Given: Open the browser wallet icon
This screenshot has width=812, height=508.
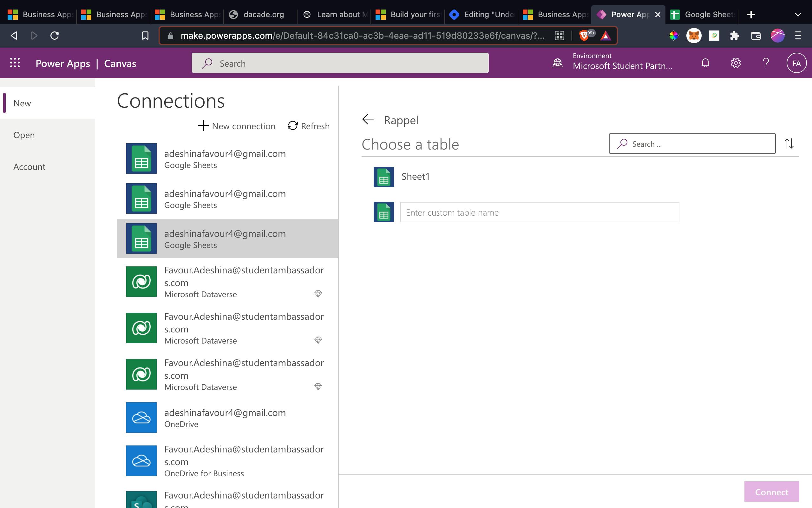Looking at the screenshot, I should 756,35.
